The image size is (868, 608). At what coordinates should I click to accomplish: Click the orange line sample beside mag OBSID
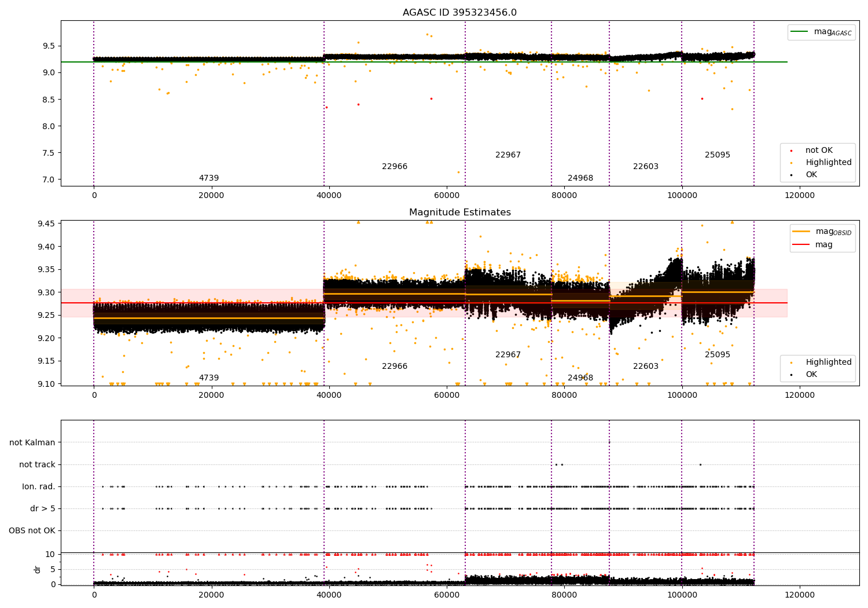click(x=801, y=232)
